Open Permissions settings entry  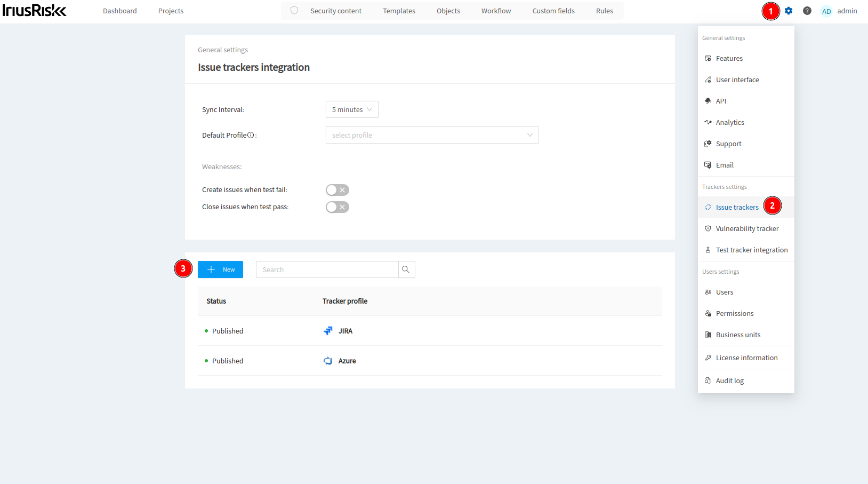746,313
